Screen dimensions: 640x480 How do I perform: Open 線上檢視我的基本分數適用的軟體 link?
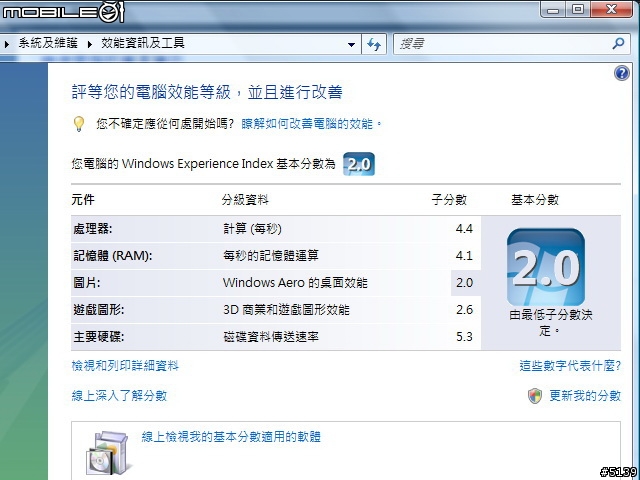231,437
